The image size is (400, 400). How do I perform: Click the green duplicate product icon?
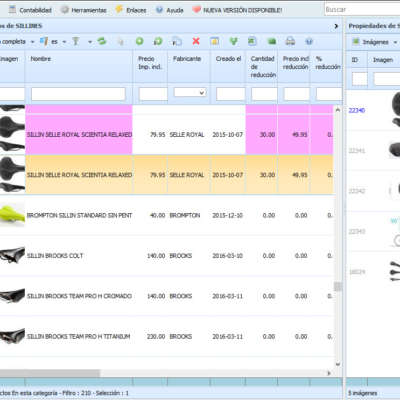pos(158,41)
